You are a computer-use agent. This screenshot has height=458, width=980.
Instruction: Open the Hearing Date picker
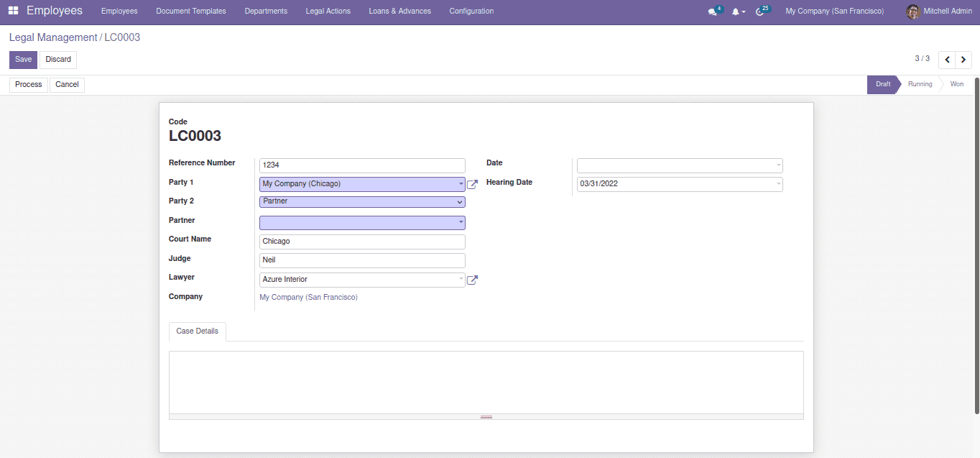point(679,184)
